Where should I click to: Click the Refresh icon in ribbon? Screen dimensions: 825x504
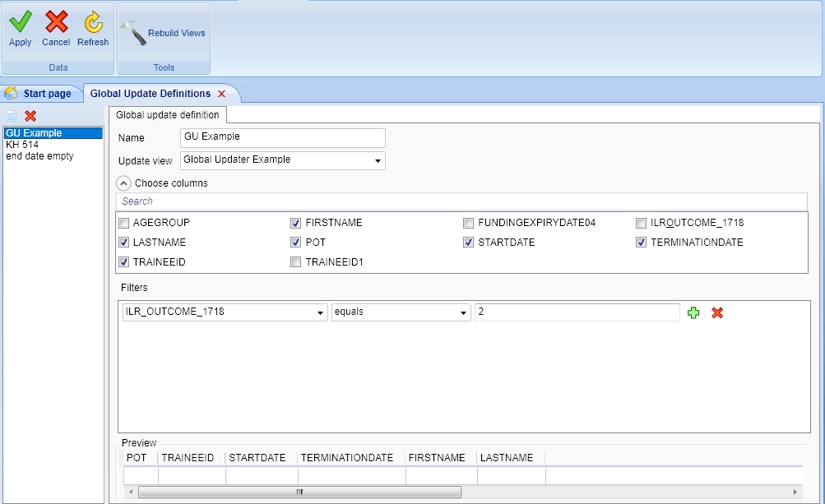tap(93, 22)
